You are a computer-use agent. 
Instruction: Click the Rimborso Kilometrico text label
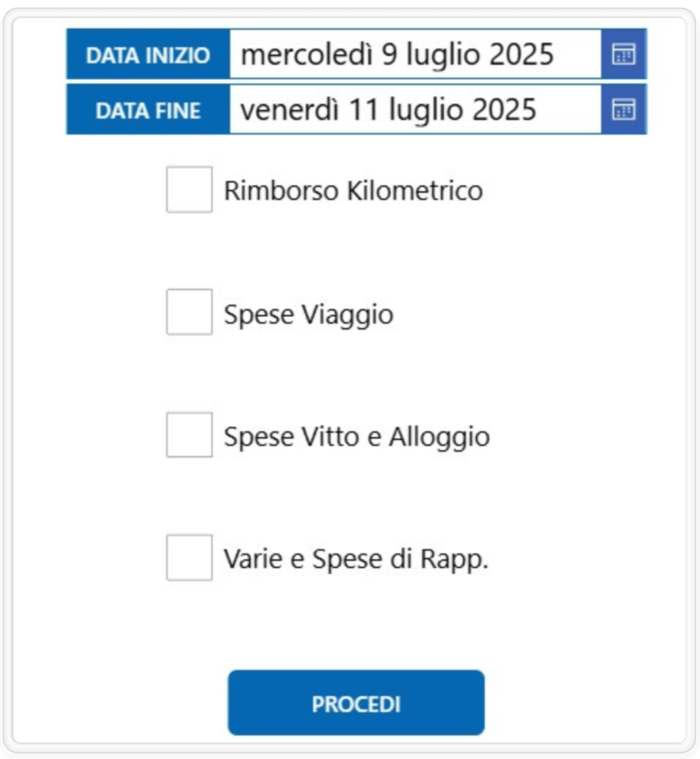pos(353,190)
